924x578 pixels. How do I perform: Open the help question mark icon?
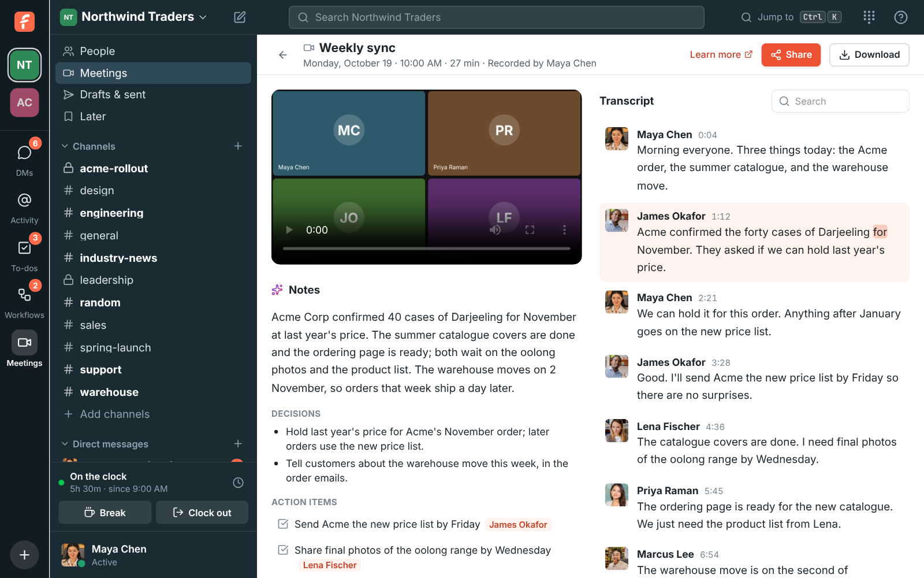pos(900,17)
